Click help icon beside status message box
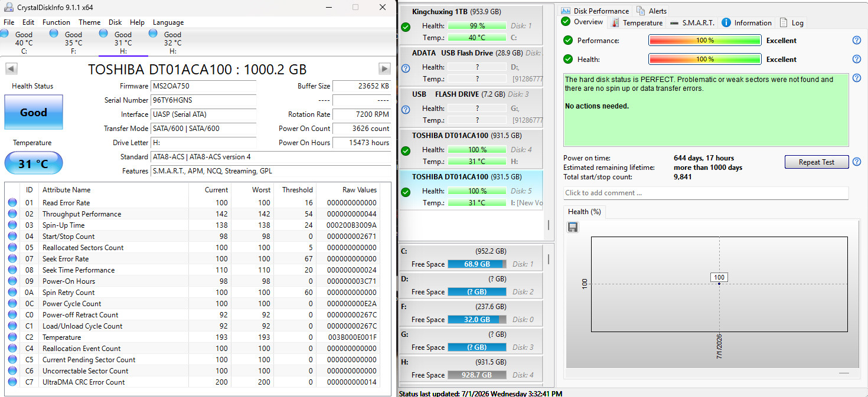This screenshot has height=397, width=868. (857, 78)
